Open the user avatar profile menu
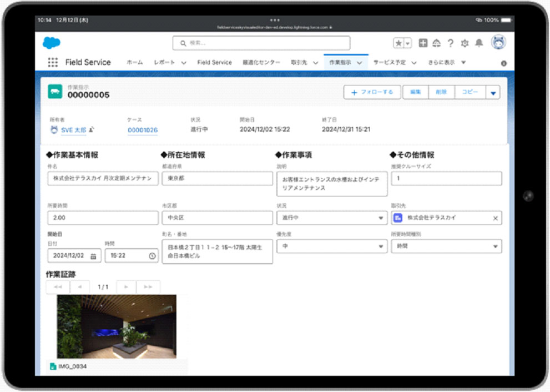The width and height of the screenshot is (550, 392). click(498, 42)
